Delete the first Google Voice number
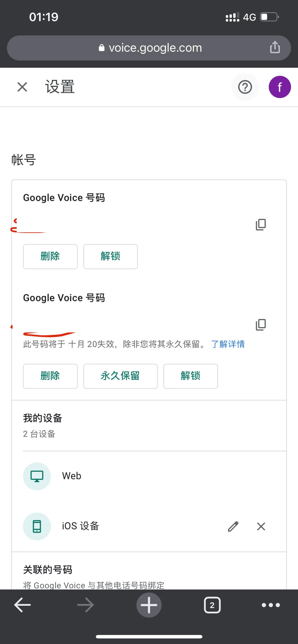 [x=50, y=256]
